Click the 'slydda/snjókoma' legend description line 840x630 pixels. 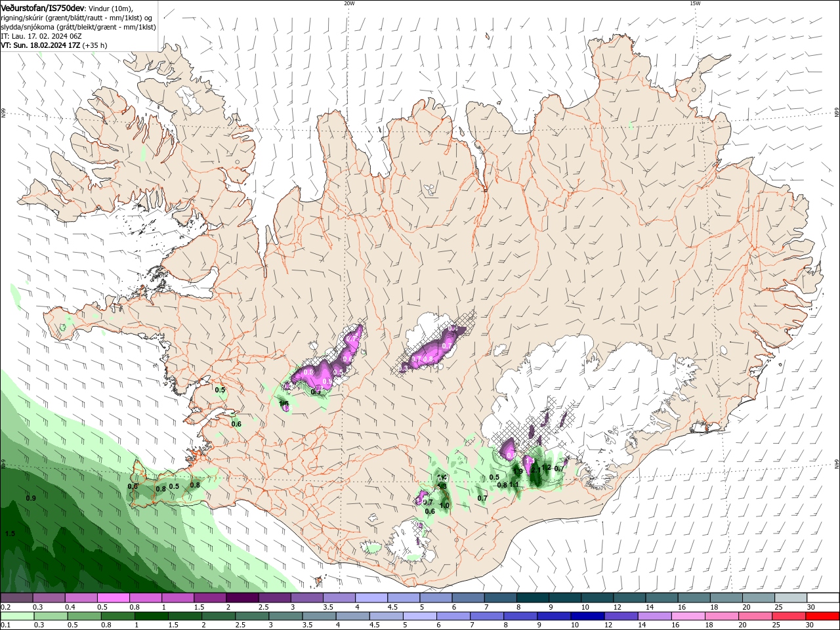pyautogui.click(x=78, y=27)
